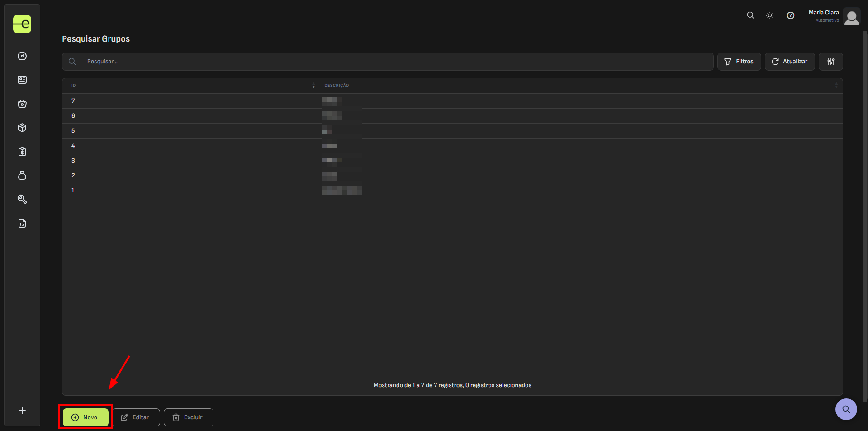This screenshot has height=431, width=868.
Task: Open the financial clipboard sidebar icon
Action: (x=22, y=152)
